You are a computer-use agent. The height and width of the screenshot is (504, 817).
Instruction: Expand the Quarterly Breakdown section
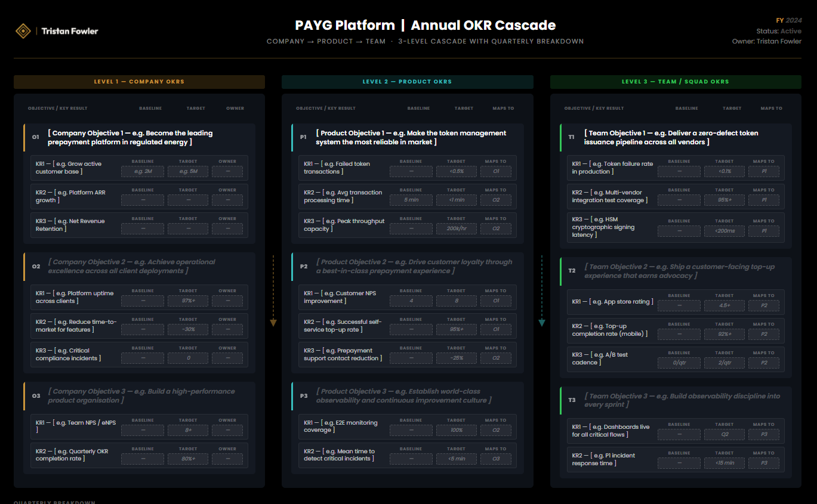point(54,502)
